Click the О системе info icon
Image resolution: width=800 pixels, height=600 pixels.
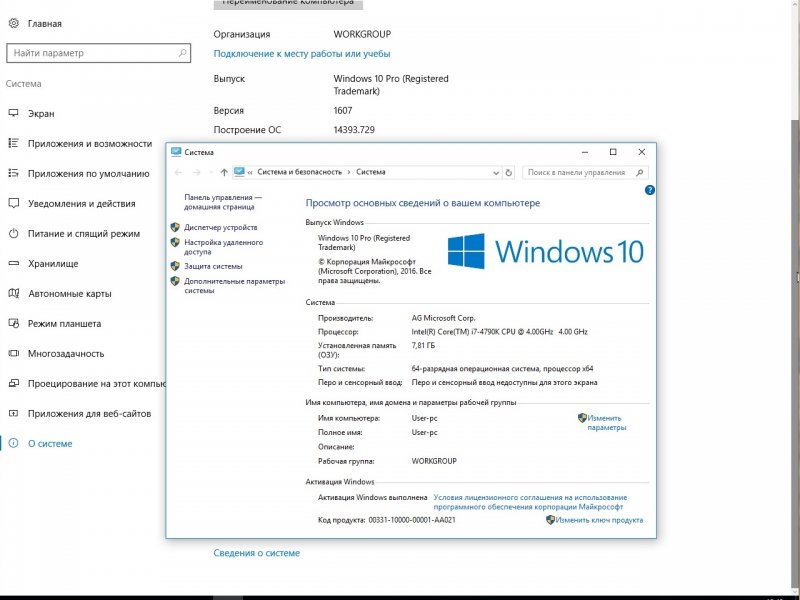click(14, 443)
